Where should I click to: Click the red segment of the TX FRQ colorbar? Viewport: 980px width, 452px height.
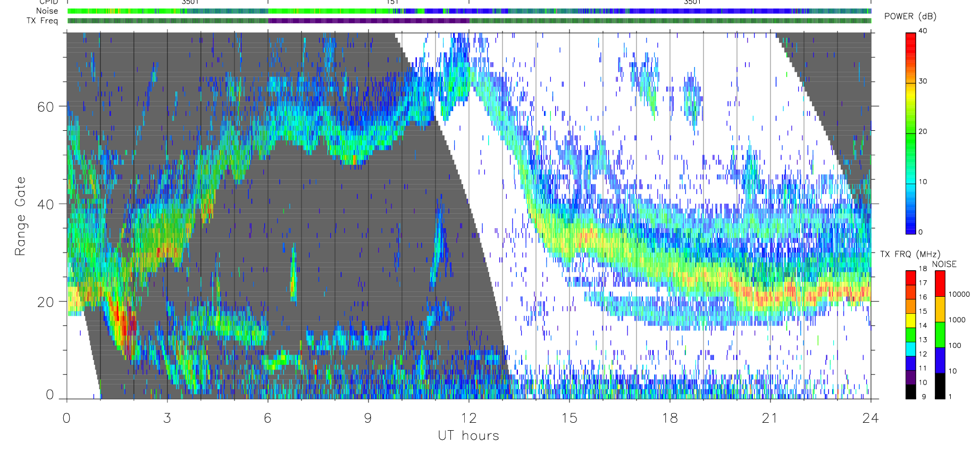911,278
